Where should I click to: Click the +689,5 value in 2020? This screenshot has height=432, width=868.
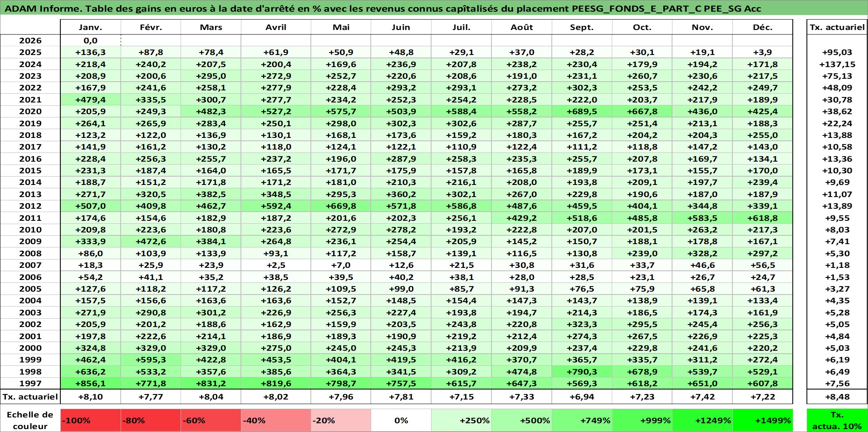coord(582,111)
